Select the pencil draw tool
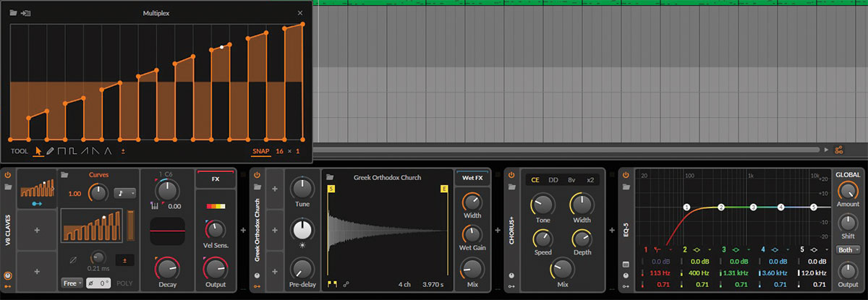The height and width of the screenshot is (300, 868). click(51, 151)
